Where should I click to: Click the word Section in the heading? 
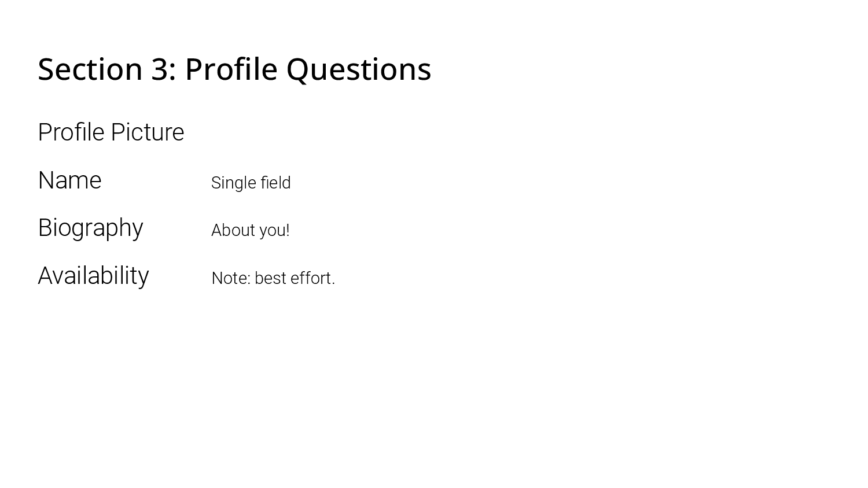point(90,69)
